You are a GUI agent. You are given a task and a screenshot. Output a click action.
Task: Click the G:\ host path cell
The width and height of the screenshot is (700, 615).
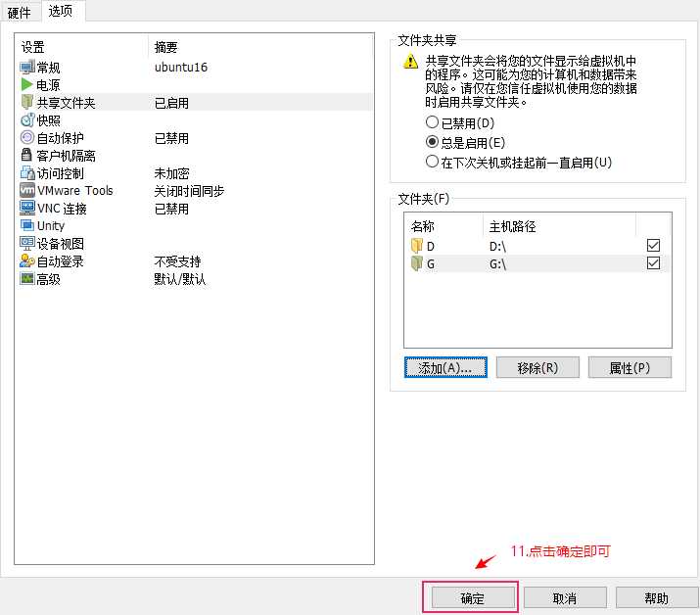tap(497, 264)
